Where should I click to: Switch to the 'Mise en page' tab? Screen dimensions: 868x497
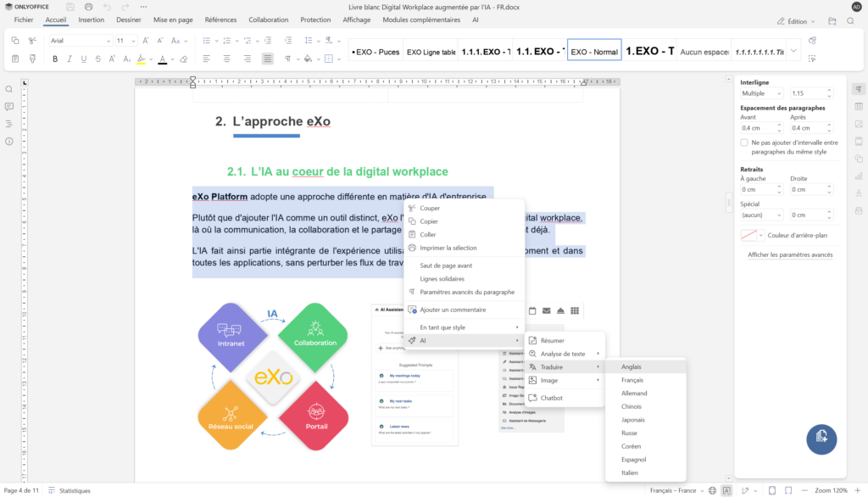pyautogui.click(x=173, y=20)
